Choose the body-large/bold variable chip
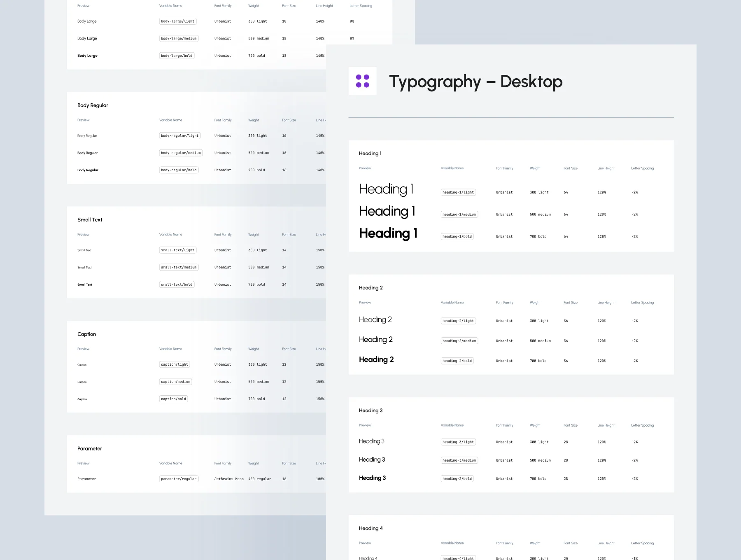This screenshot has height=560, width=741. point(177,56)
